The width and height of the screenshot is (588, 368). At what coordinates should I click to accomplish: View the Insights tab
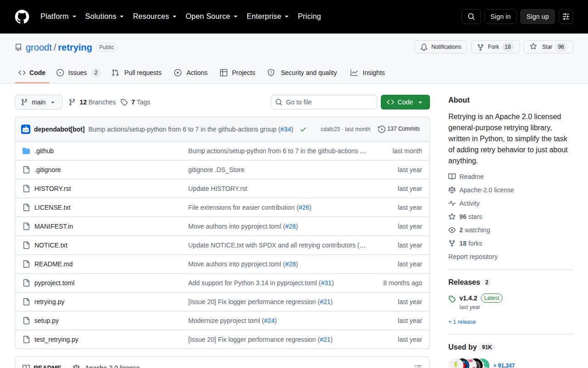pos(367,73)
